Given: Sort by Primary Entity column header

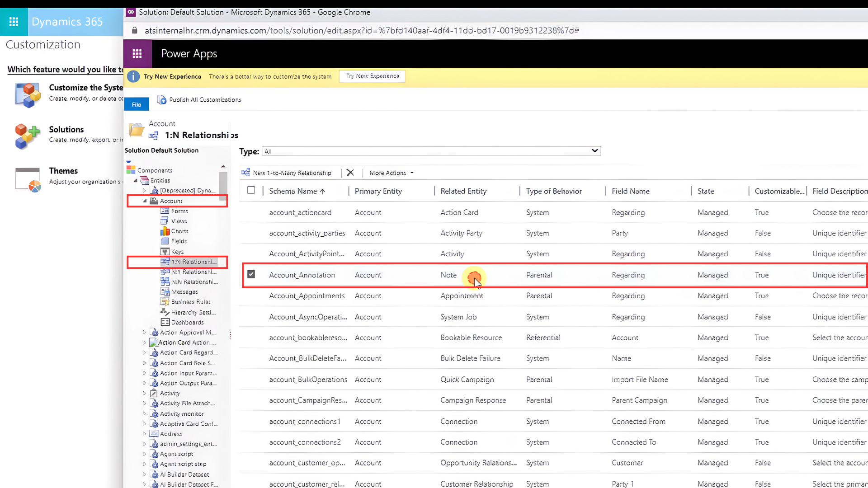Looking at the screenshot, I should pos(378,191).
